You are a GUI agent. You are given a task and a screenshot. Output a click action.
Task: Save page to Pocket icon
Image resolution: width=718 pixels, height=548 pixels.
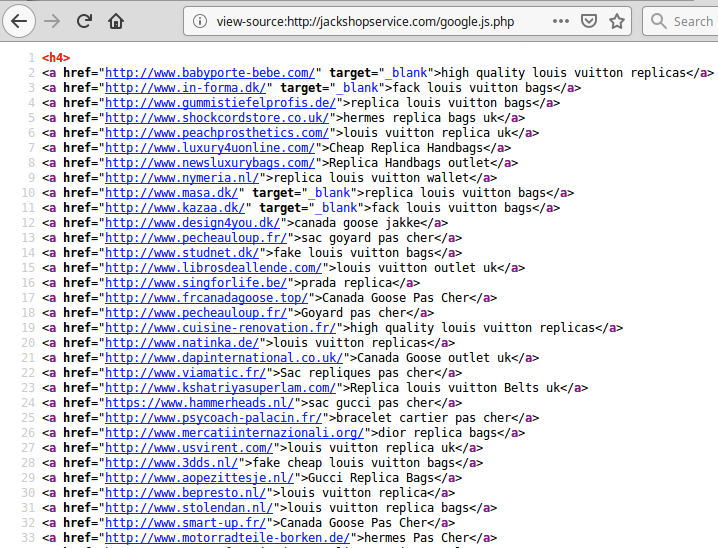point(588,21)
